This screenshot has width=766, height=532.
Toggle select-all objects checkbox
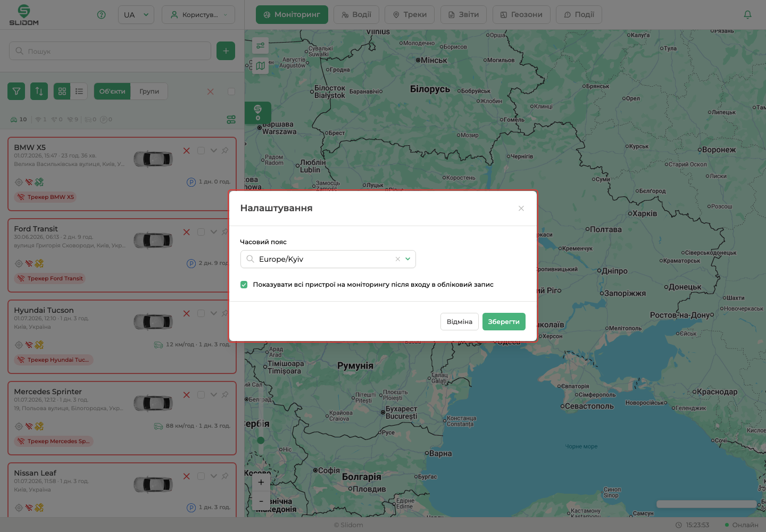pos(231,92)
